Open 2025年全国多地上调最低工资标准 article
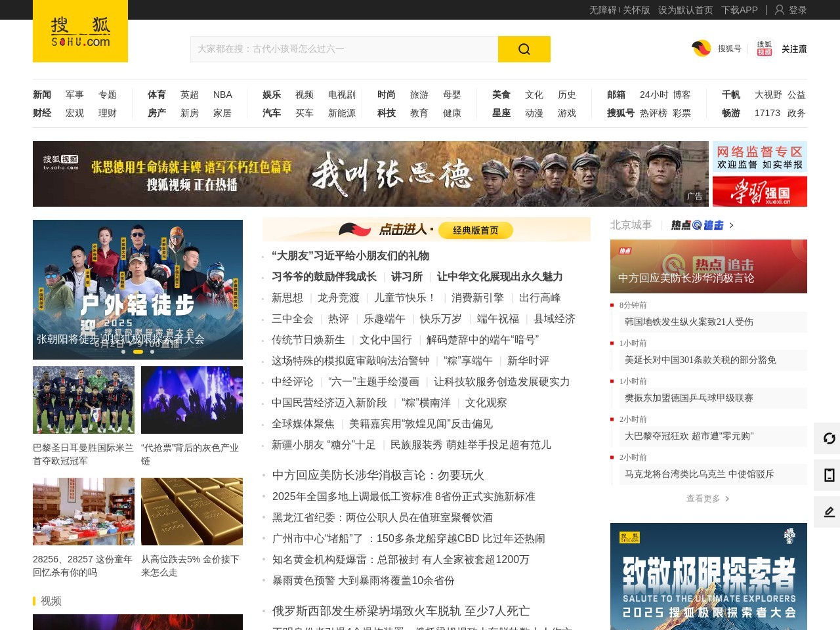Image resolution: width=840 pixels, height=630 pixels. pyautogui.click(x=404, y=497)
